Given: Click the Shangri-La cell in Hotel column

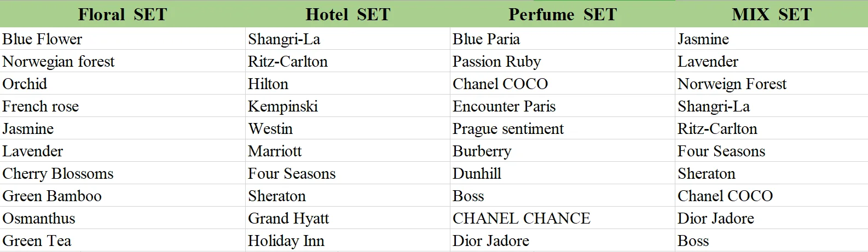Looking at the screenshot, I should click(x=348, y=39).
